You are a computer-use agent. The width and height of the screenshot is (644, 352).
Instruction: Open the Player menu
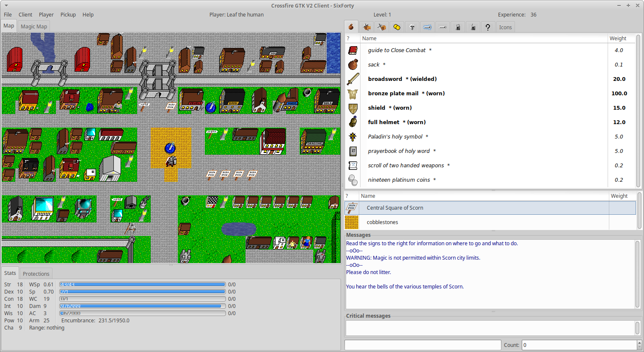46,14
